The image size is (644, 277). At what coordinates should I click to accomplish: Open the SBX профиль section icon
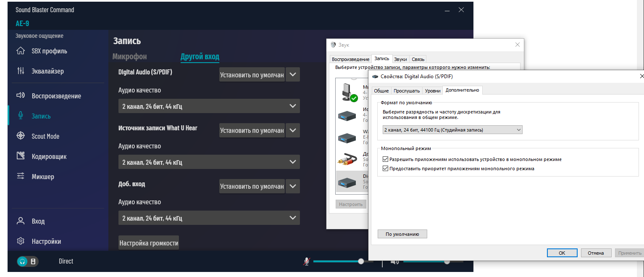20,51
